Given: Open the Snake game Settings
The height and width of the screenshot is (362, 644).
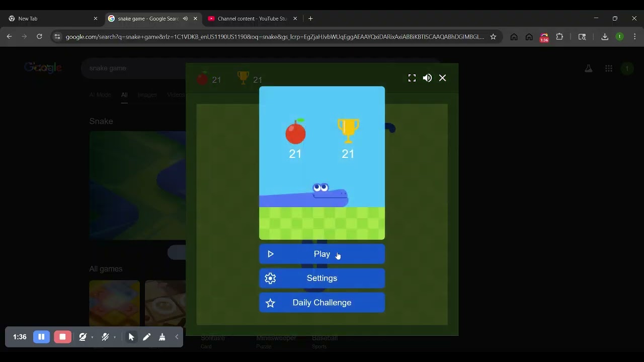Looking at the screenshot, I should 322,278.
